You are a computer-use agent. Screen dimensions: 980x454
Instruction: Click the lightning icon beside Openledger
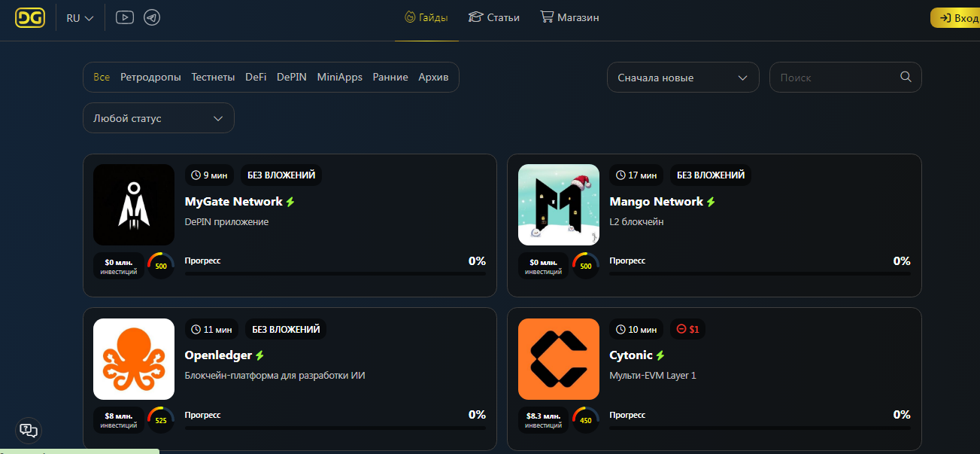coord(259,355)
